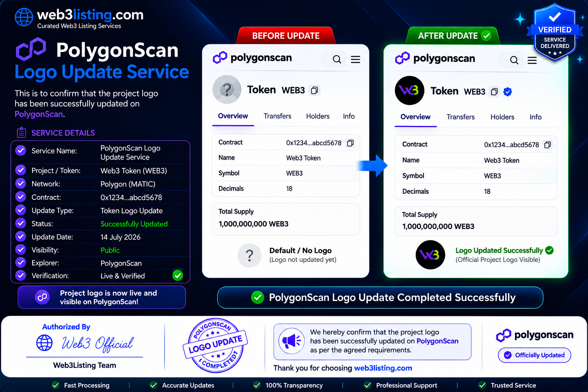Viewport: 588px width, 392px height.
Task: Click the AFTER UPDATE label
Action: [453, 36]
